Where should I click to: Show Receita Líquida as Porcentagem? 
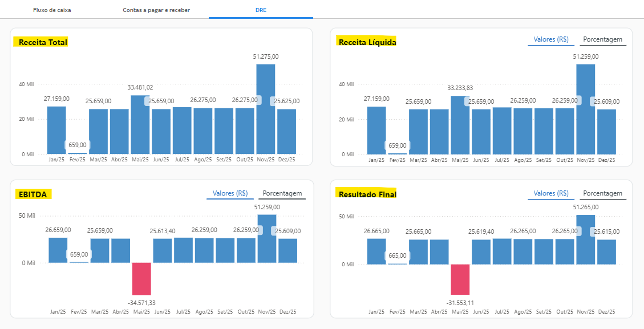(602, 40)
